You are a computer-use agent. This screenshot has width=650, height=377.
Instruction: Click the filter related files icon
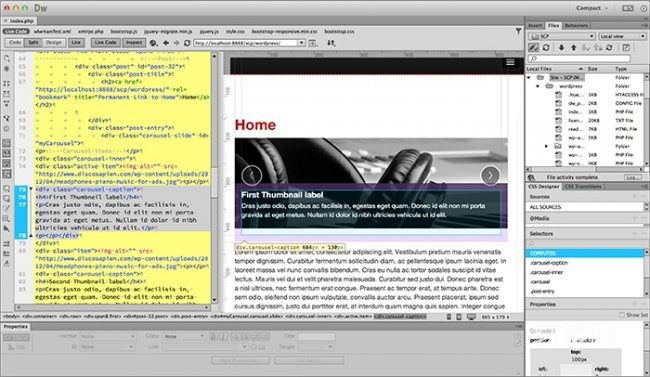coord(518,31)
